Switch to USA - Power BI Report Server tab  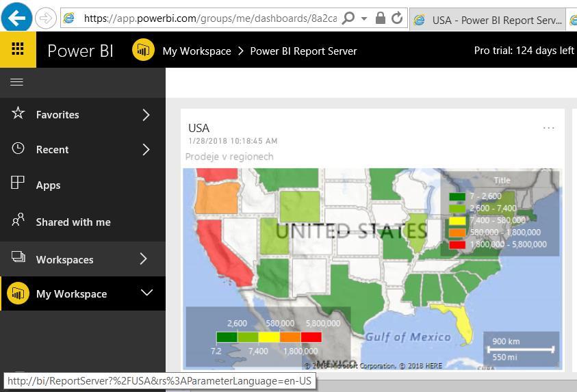point(488,20)
